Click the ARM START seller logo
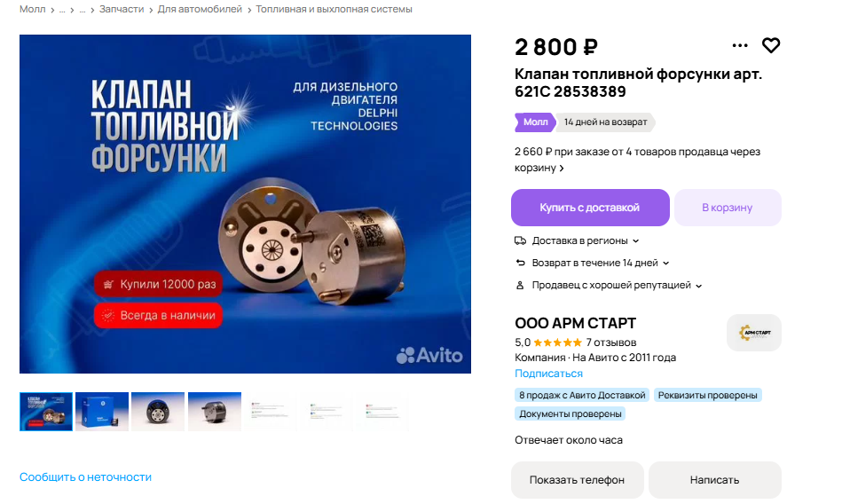Viewport: 842px width, 504px height. (x=754, y=333)
